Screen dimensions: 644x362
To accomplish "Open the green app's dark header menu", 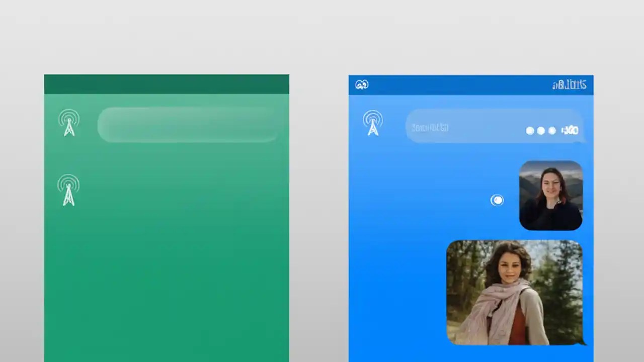I will click(x=167, y=84).
